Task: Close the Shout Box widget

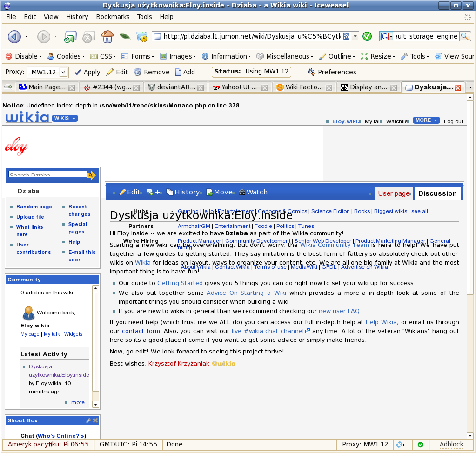Action: [x=95, y=420]
